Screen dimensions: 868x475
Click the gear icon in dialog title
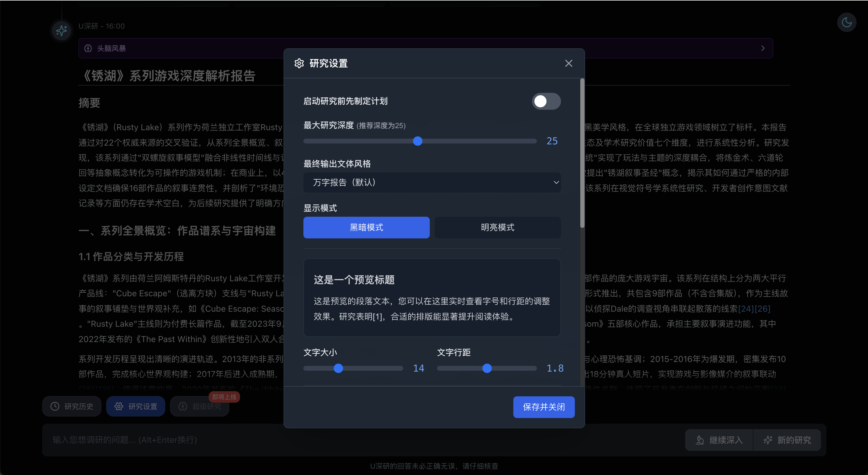pyautogui.click(x=299, y=63)
